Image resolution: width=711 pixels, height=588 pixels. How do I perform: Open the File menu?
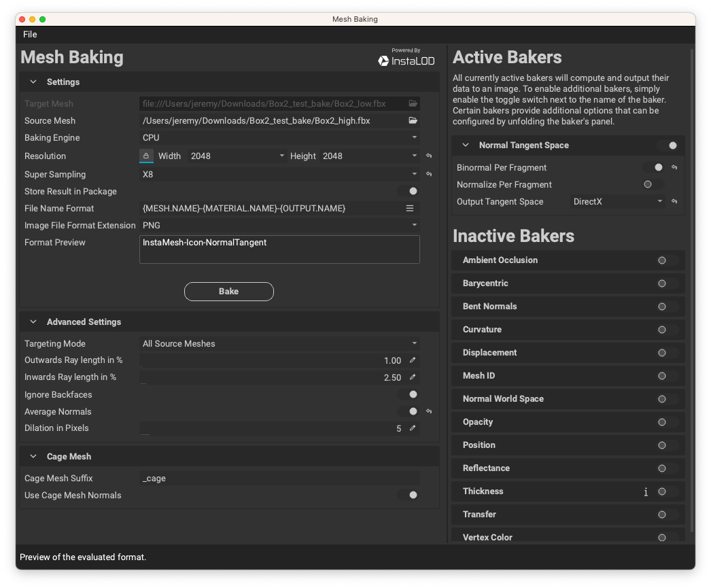pos(30,34)
